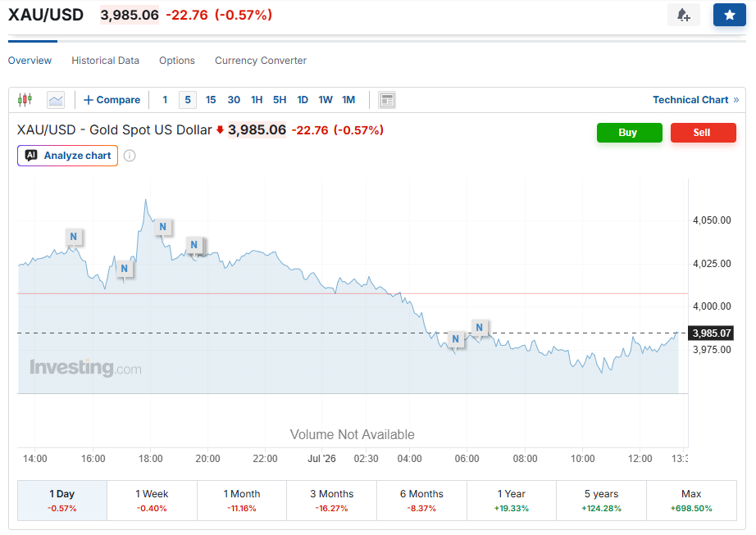Screen dimensions: 756x535
Task: Choose the 5 years performance range
Action: pyautogui.click(x=601, y=501)
